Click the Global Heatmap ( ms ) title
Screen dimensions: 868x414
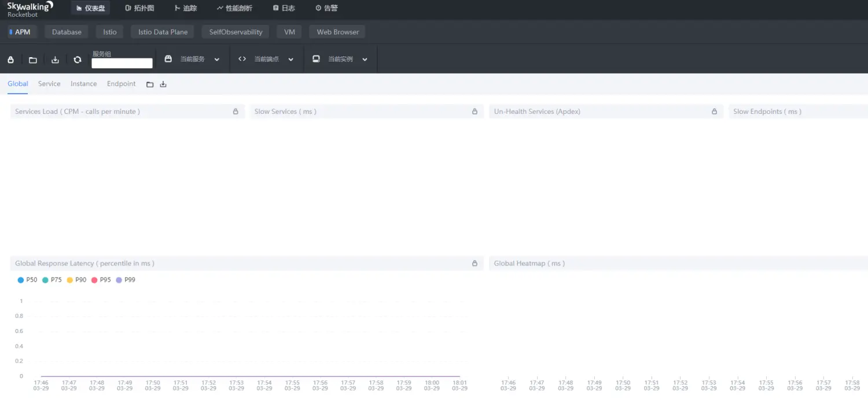(529, 263)
